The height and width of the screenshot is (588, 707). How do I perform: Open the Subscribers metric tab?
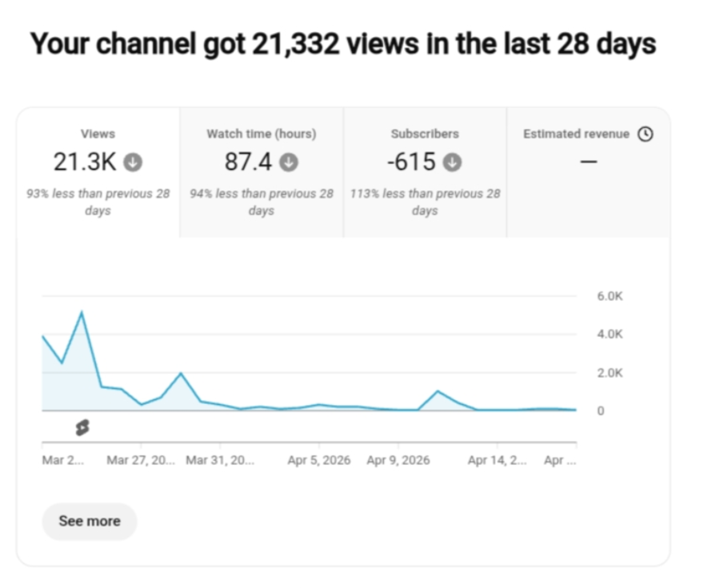[x=425, y=172]
